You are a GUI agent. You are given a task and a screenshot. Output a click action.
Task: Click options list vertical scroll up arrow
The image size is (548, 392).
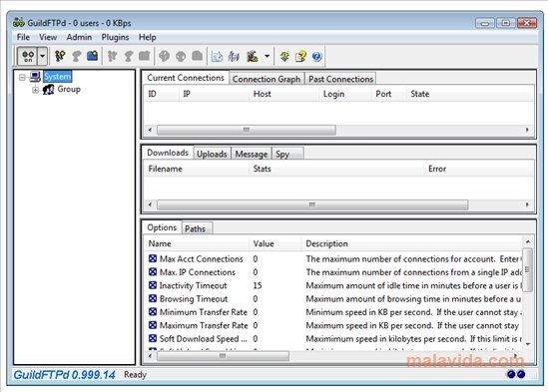528,241
